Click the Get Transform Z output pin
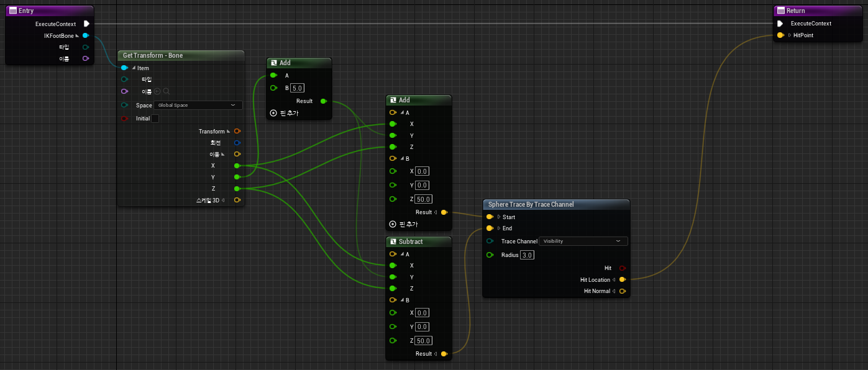Image resolution: width=868 pixels, height=370 pixels. pos(237,188)
